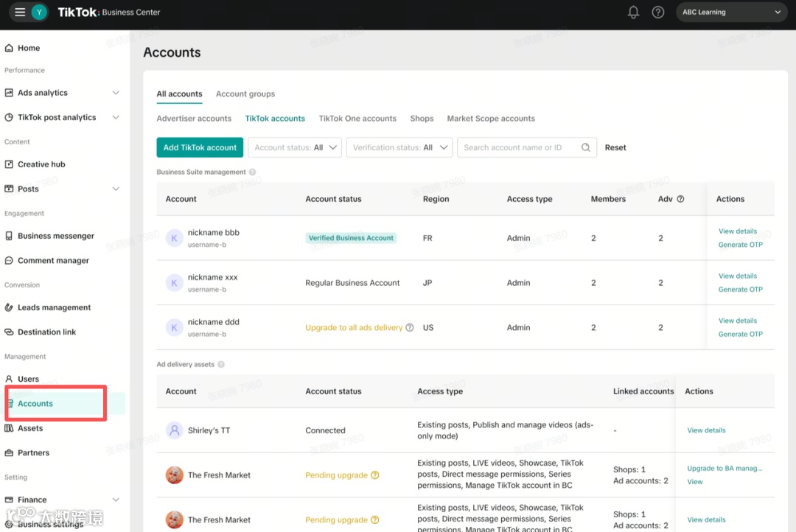Image resolution: width=796 pixels, height=532 pixels.
Task: Expand Finance section chevron
Action: coord(116,500)
